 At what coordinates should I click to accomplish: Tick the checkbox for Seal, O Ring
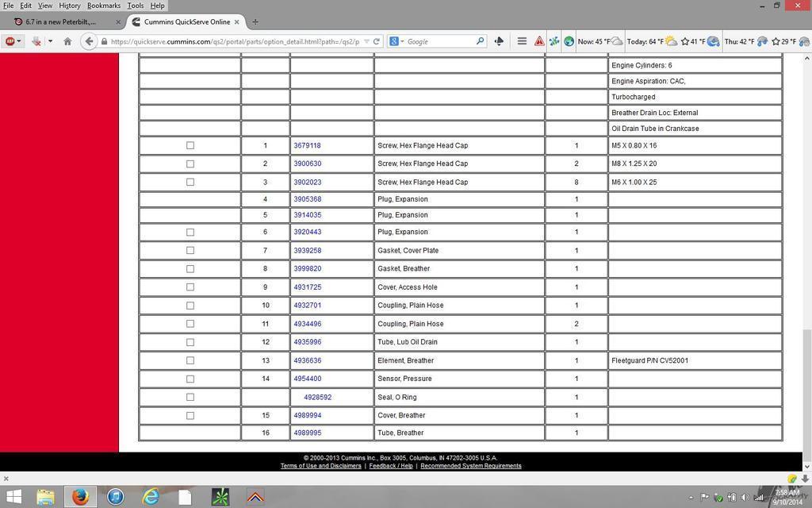click(190, 397)
